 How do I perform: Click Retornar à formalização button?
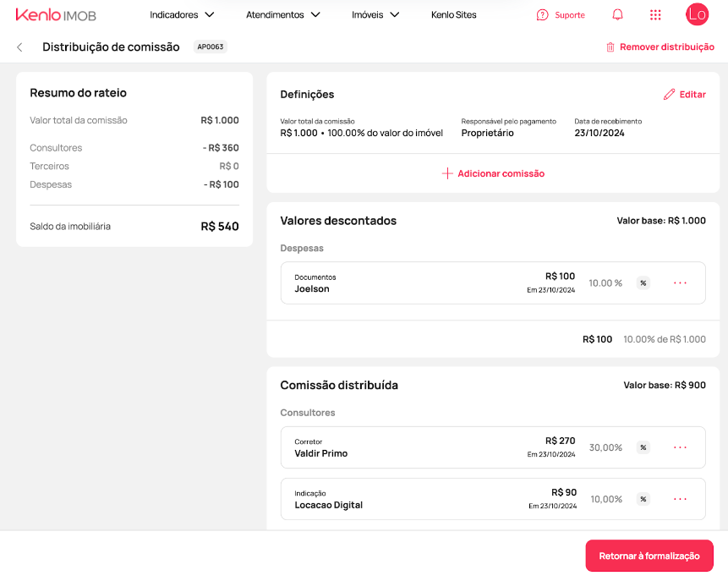649,556
